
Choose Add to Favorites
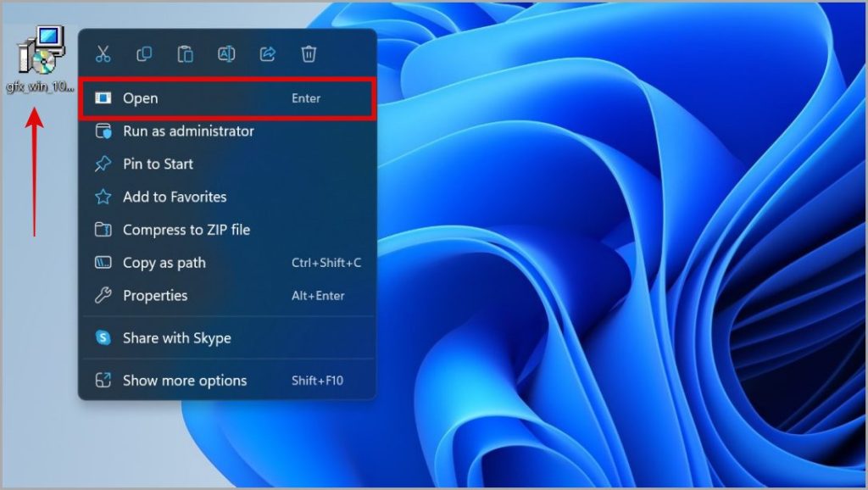227,198
